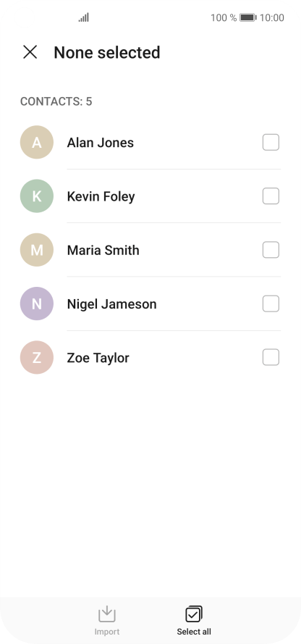The image size is (301, 644).
Task: Tap Alan Jones avatar circle A
Action: pos(37,143)
